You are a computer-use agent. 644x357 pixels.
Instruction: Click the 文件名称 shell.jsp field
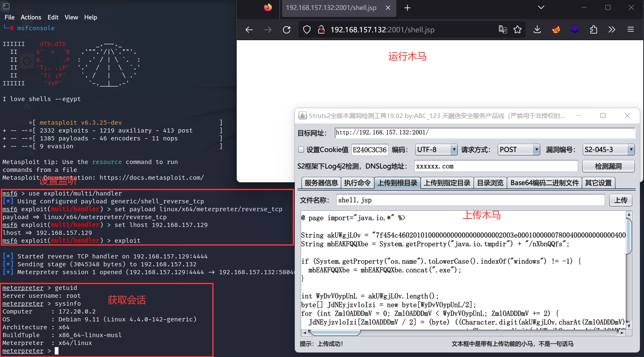coord(470,200)
